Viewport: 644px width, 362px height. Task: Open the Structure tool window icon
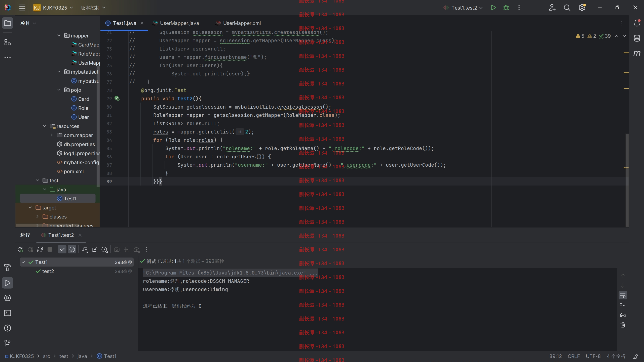8,42
